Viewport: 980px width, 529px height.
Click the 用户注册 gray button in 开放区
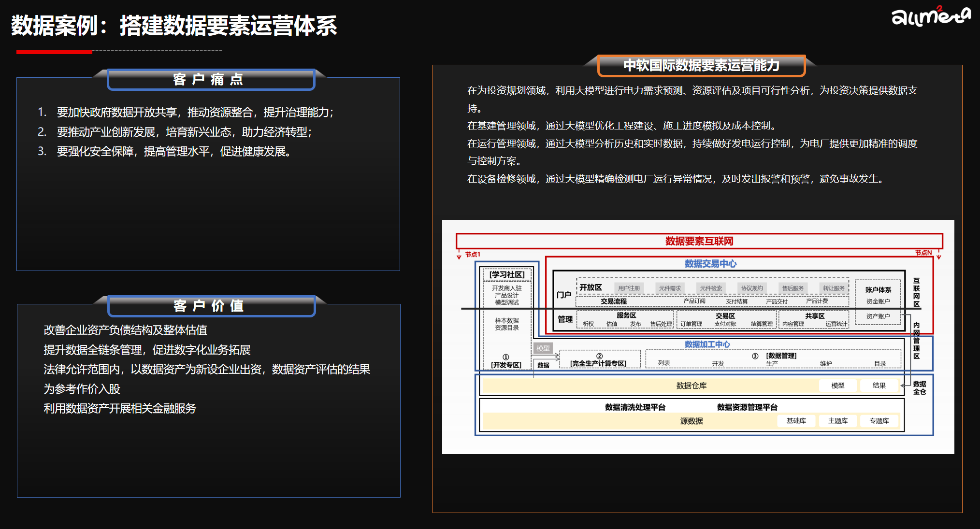coord(629,288)
